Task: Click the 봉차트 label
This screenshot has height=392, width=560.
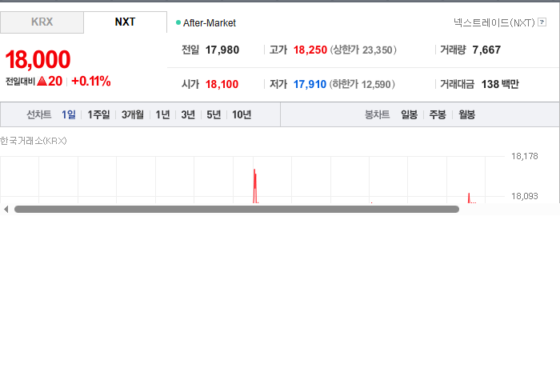Action: [x=377, y=114]
